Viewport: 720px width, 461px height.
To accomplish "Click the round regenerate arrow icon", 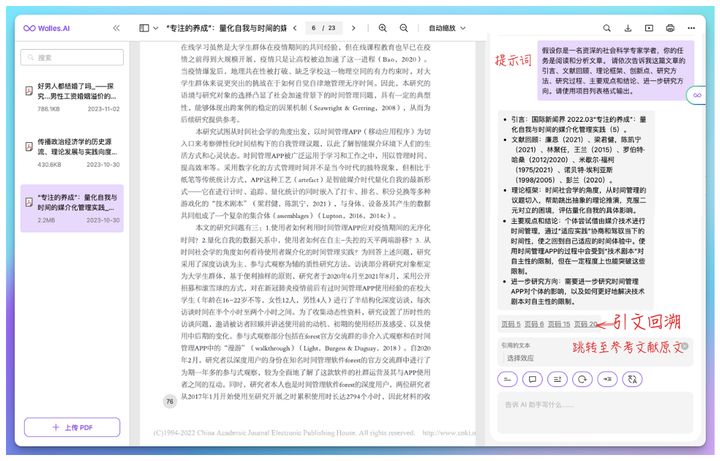I will pos(582,379).
